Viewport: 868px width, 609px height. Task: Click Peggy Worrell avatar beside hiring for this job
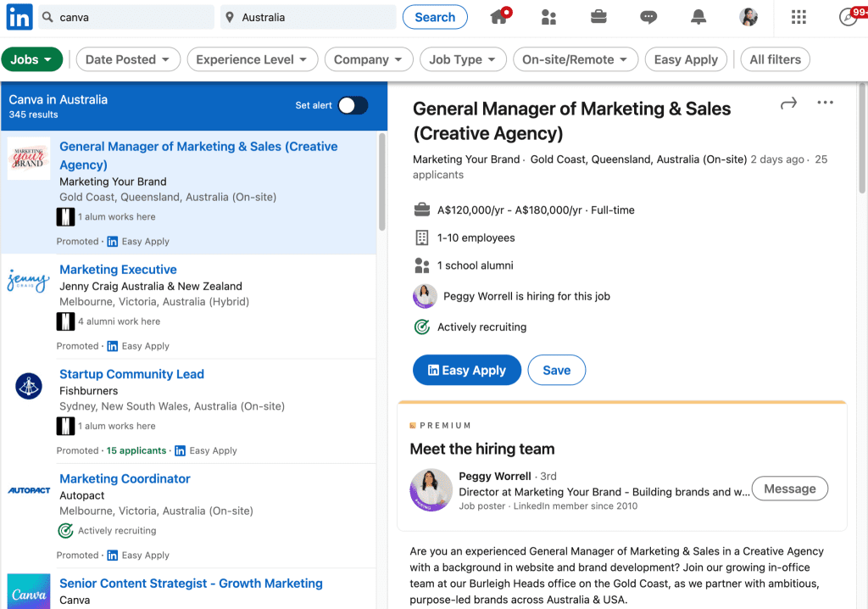425,296
